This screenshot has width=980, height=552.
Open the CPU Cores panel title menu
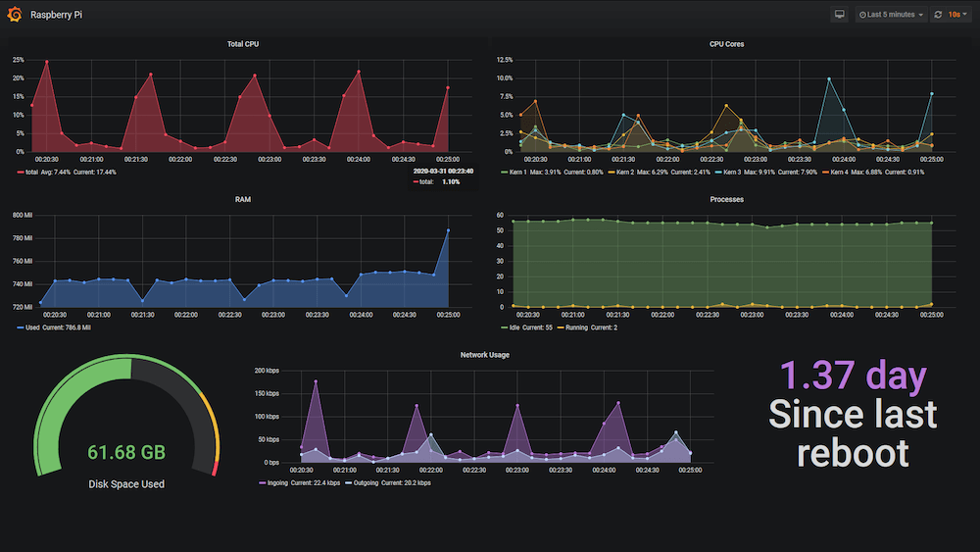[x=726, y=44]
